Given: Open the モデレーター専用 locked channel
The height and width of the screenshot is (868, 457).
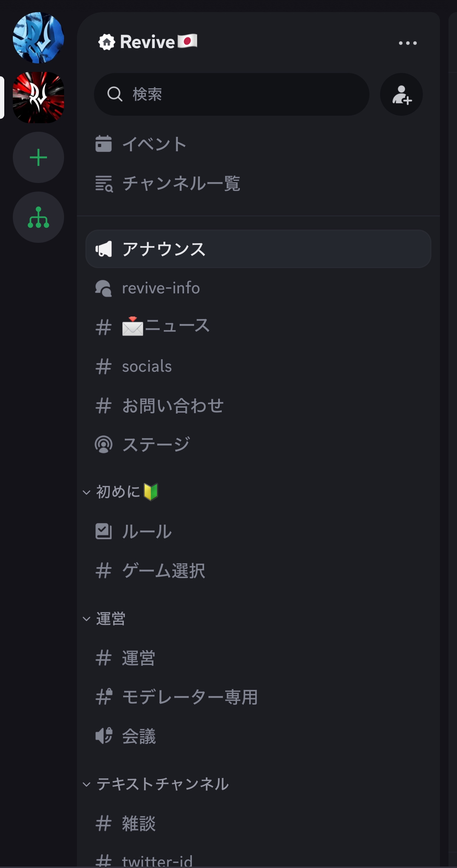Looking at the screenshot, I should pyautogui.click(x=258, y=697).
